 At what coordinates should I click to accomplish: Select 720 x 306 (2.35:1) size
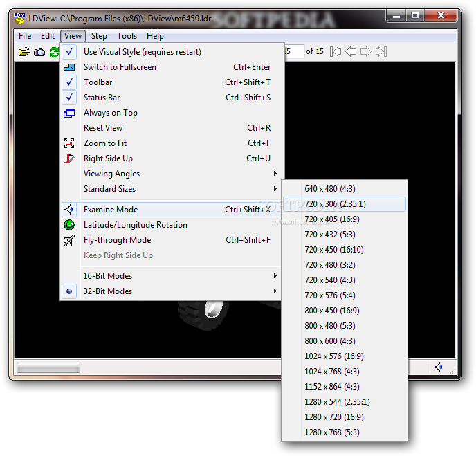tap(345, 204)
